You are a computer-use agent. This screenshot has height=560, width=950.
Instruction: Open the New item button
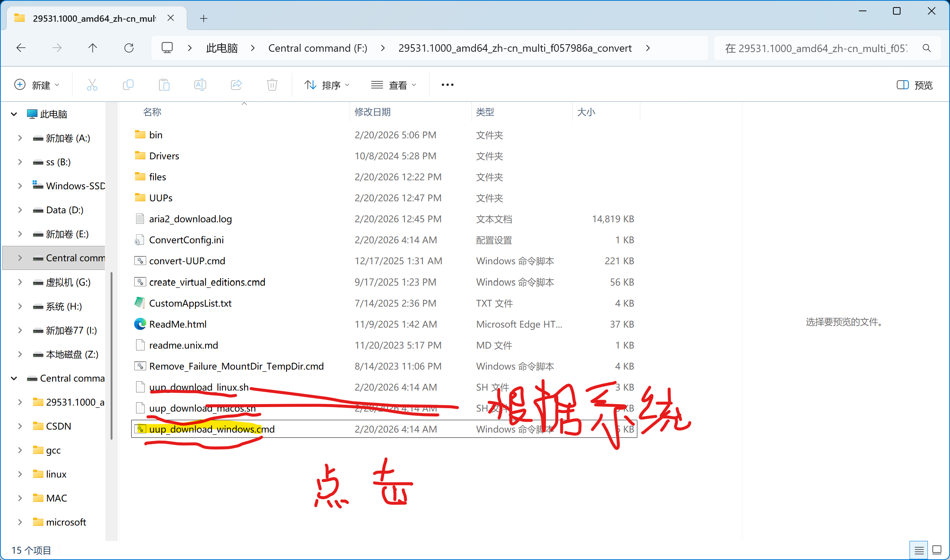click(37, 85)
